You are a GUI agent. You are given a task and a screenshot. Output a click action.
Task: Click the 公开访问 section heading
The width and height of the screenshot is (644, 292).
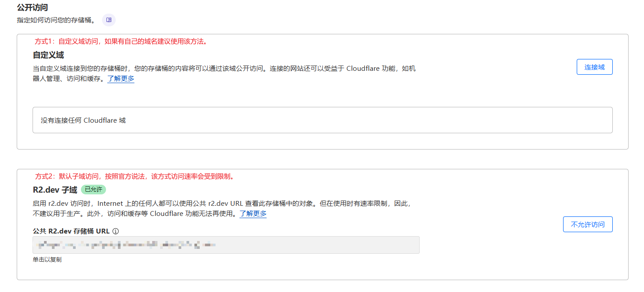tap(32, 7)
